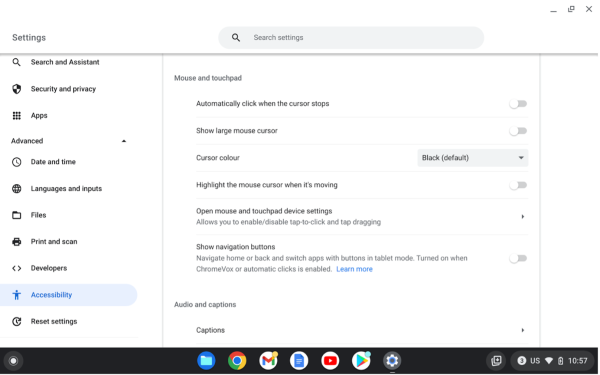Open Gmail from the shelf
This screenshot has height=375, width=600.
click(268, 361)
